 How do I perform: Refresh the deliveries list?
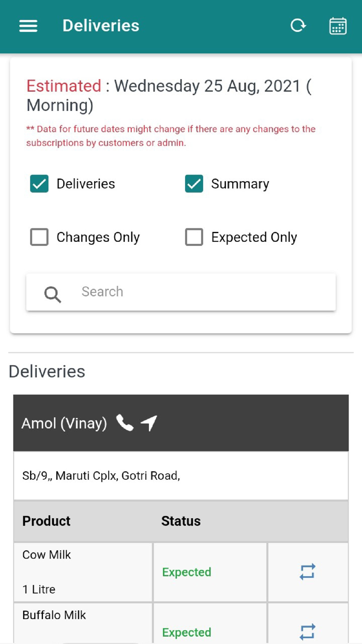[x=298, y=25]
